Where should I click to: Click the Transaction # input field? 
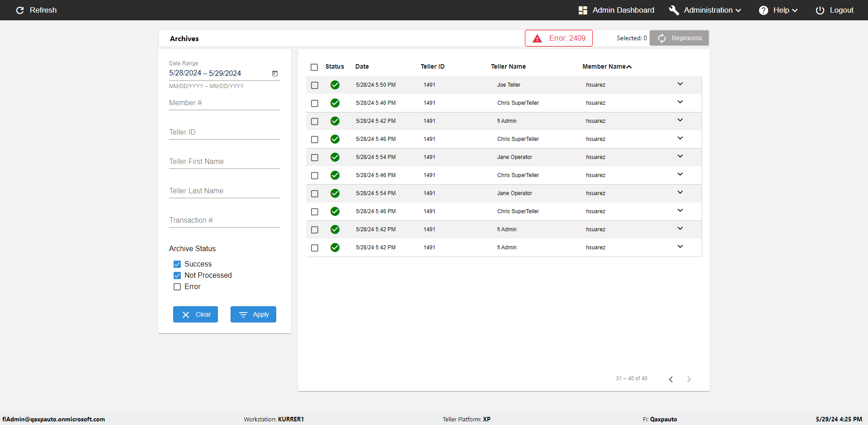tap(224, 220)
